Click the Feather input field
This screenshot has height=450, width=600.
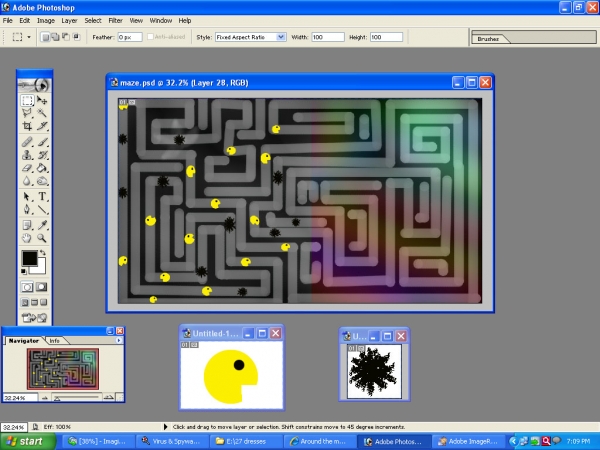pos(130,37)
